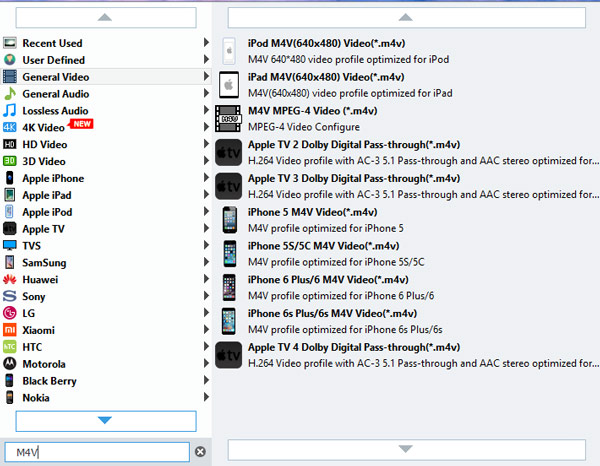Viewport: 600px width, 466px height.
Task: Clear the M4V search text
Action: tap(200, 452)
